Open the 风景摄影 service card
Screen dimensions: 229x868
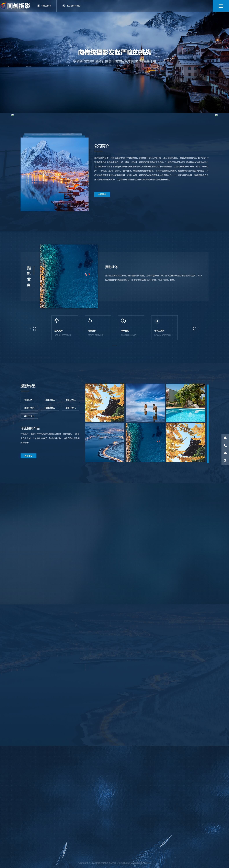[98, 328]
